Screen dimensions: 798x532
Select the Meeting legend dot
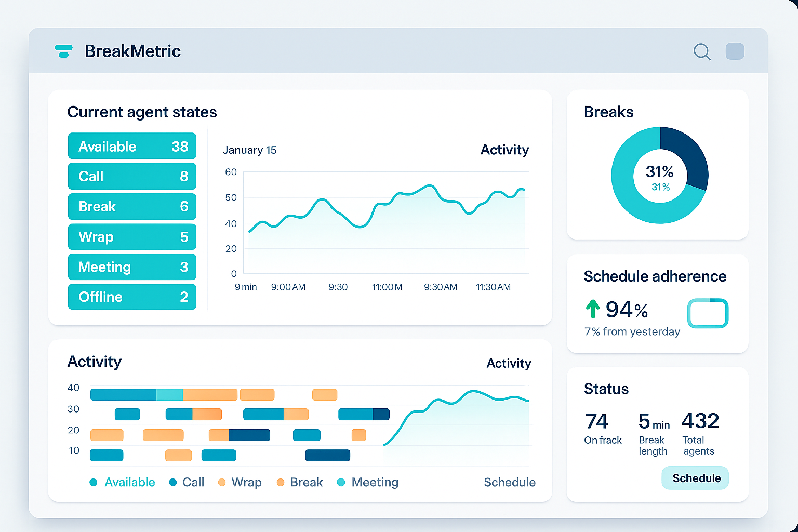341,482
